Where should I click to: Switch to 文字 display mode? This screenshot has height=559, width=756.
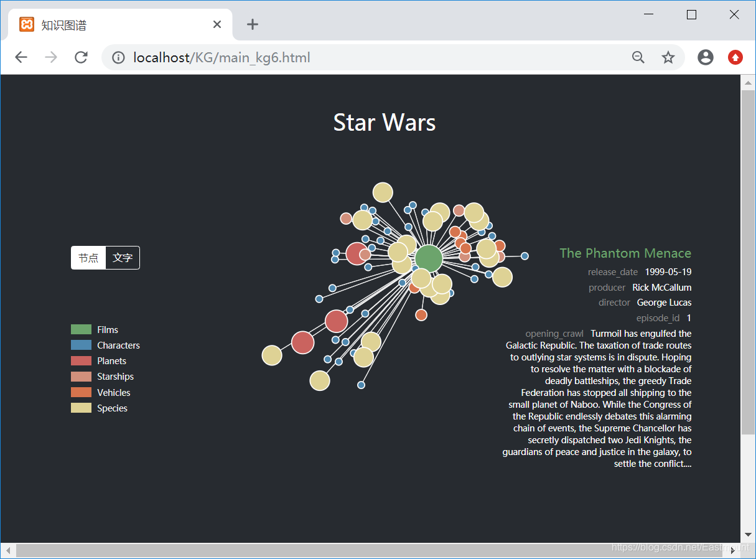point(123,258)
